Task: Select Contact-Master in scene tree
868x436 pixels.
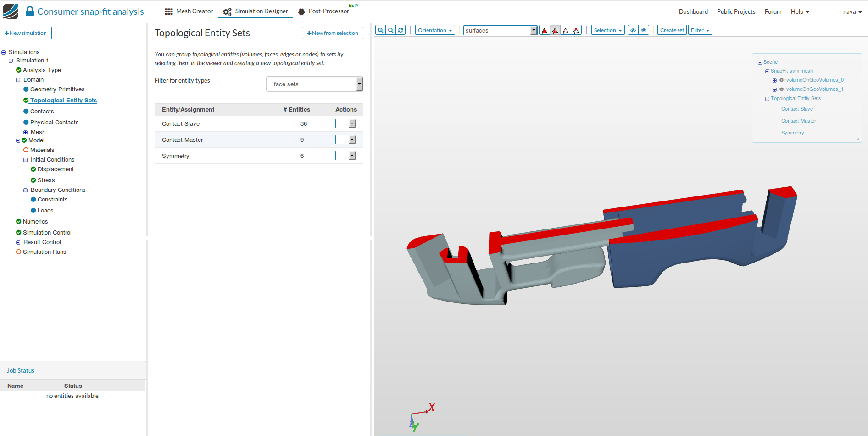Action: (799, 121)
